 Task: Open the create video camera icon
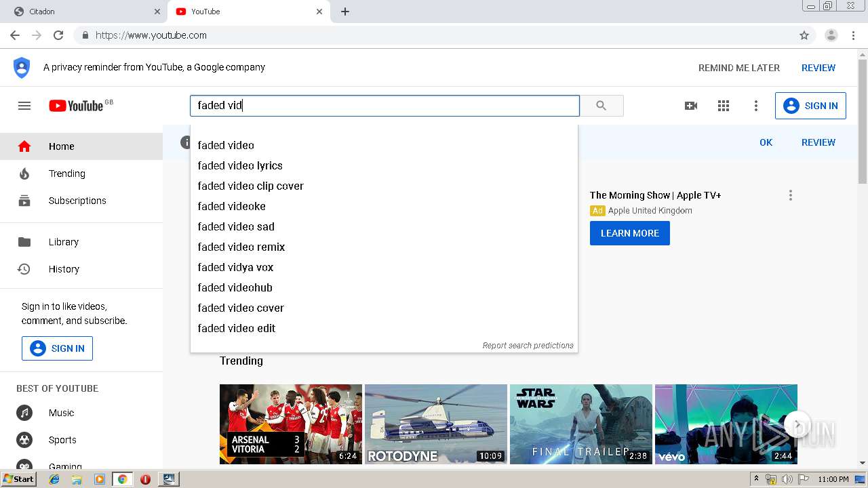(x=691, y=106)
